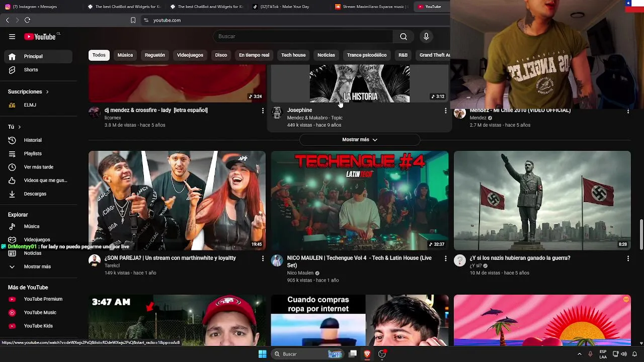Open the Mendez & Makabro - Topic channel
Screen dimensions: 644x362
(x=315, y=118)
